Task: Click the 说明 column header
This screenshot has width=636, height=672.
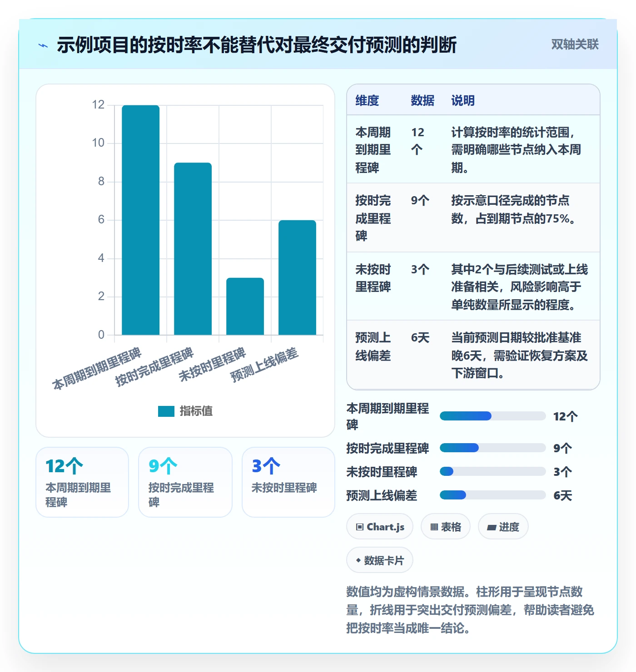Action: pos(463,100)
